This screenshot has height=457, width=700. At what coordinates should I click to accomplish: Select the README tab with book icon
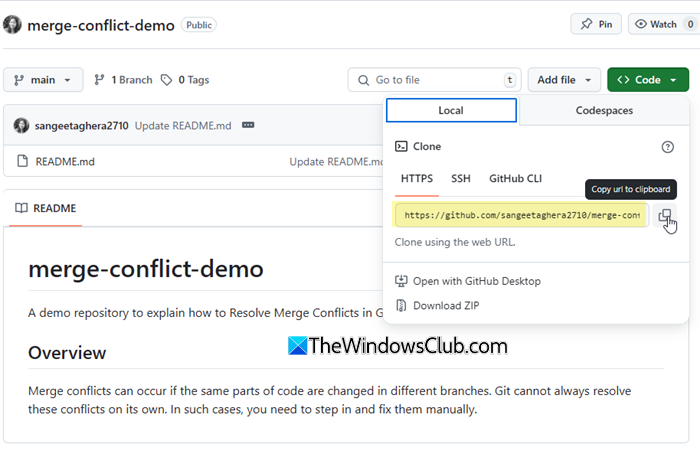46,208
